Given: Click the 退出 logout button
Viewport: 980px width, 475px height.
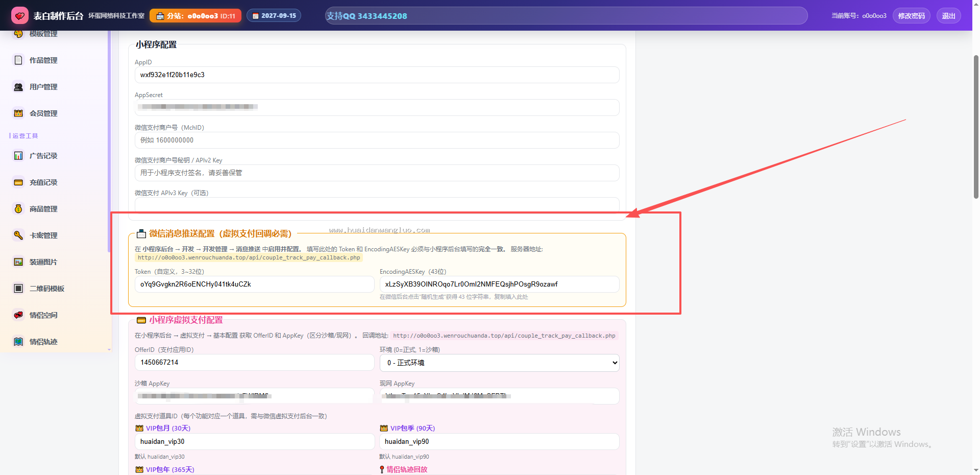Looking at the screenshot, I should (948, 16).
